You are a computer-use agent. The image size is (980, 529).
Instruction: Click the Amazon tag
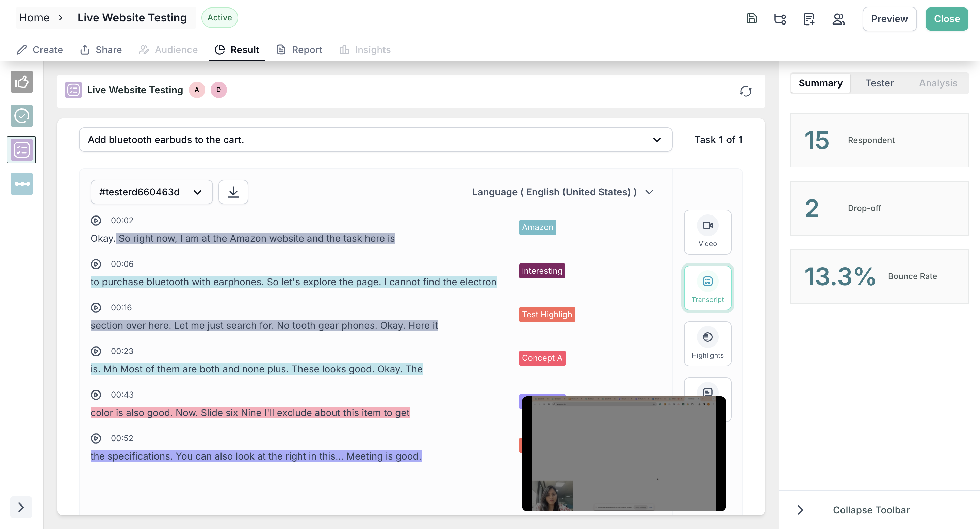538,227
